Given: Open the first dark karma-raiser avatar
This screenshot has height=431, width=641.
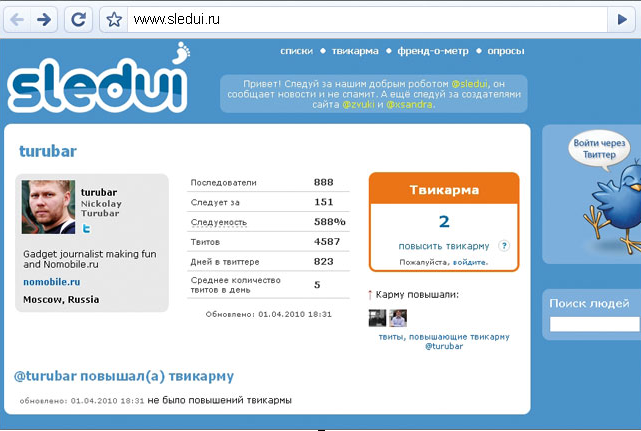Looking at the screenshot, I should (377, 318).
